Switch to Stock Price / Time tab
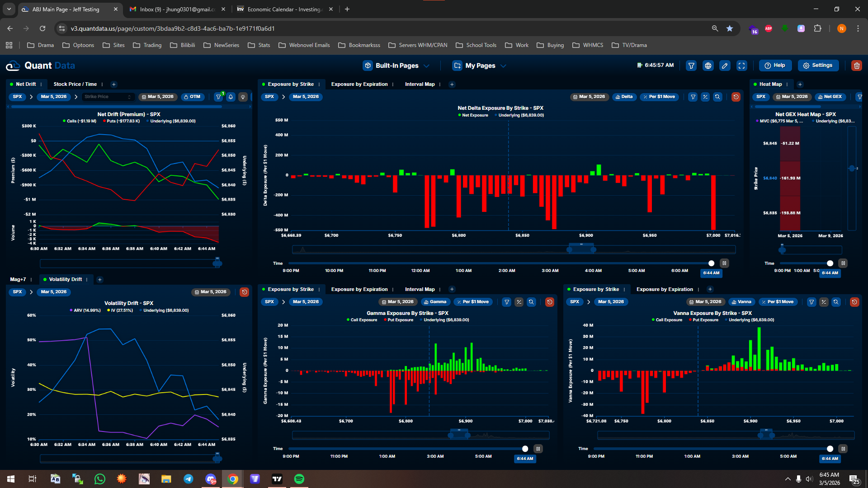Image resolution: width=868 pixels, height=488 pixels. point(75,84)
